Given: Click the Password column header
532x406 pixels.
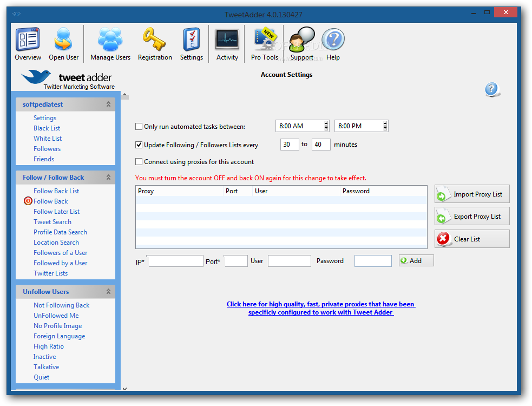Looking at the screenshot, I should [x=383, y=191].
